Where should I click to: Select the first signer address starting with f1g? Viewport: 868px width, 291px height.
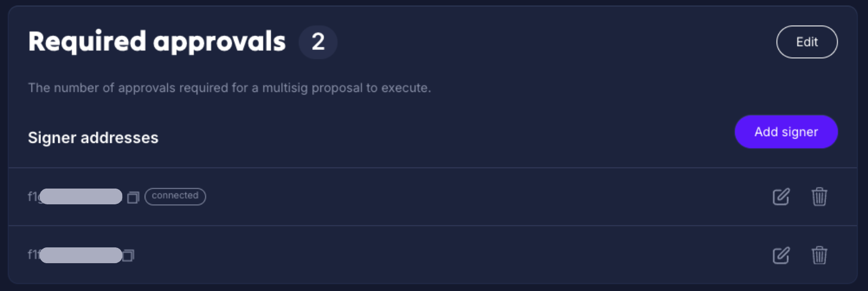point(75,196)
